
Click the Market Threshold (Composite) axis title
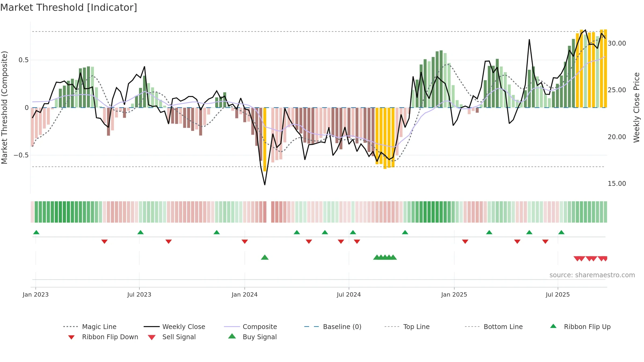pyautogui.click(x=4, y=107)
